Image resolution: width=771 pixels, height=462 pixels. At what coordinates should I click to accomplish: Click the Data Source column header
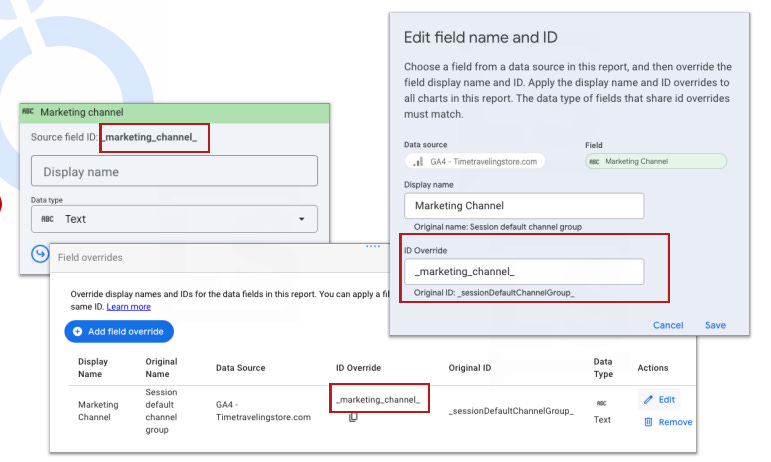click(240, 368)
